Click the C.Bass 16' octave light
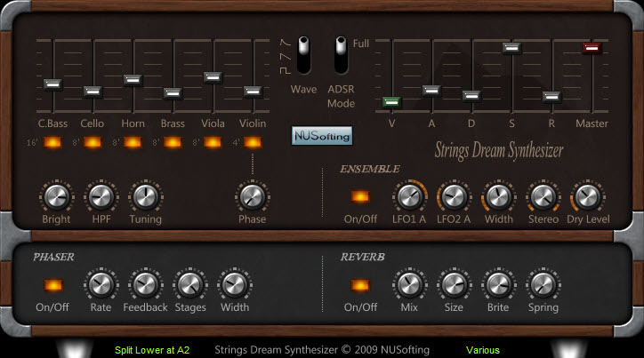 pos(53,142)
